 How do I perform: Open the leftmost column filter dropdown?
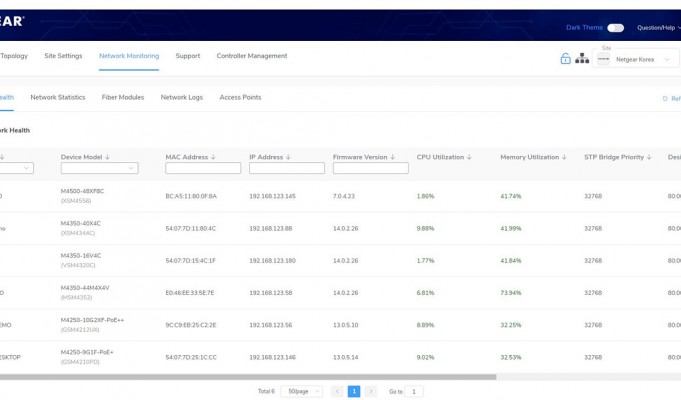tap(17, 168)
